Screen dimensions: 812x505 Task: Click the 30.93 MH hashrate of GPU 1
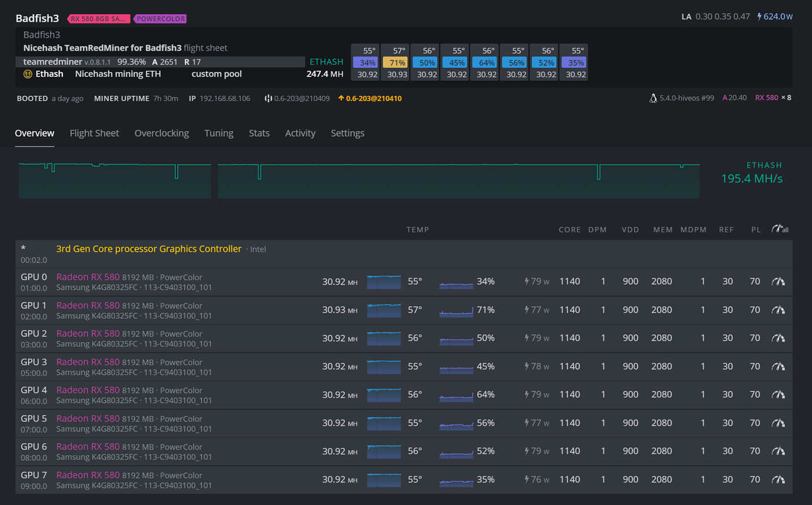point(340,310)
